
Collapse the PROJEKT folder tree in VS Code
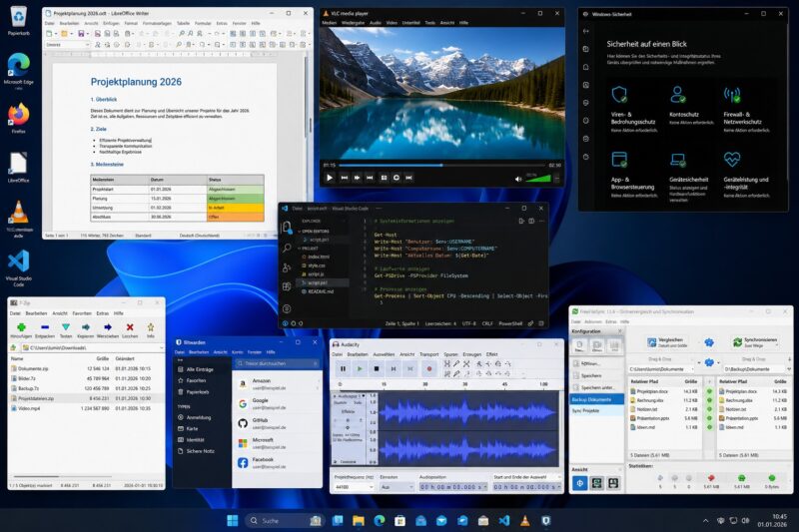point(308,249)
